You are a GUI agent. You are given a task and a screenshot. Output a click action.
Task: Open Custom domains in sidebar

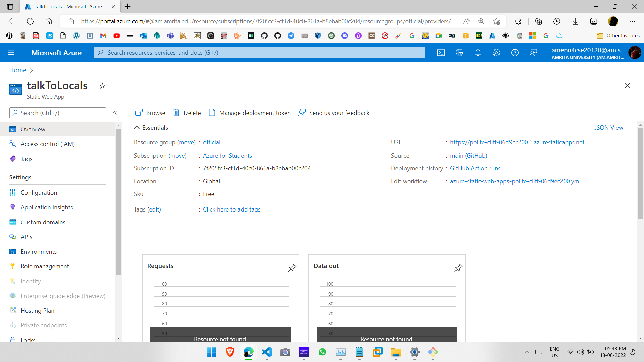(43, 222)
